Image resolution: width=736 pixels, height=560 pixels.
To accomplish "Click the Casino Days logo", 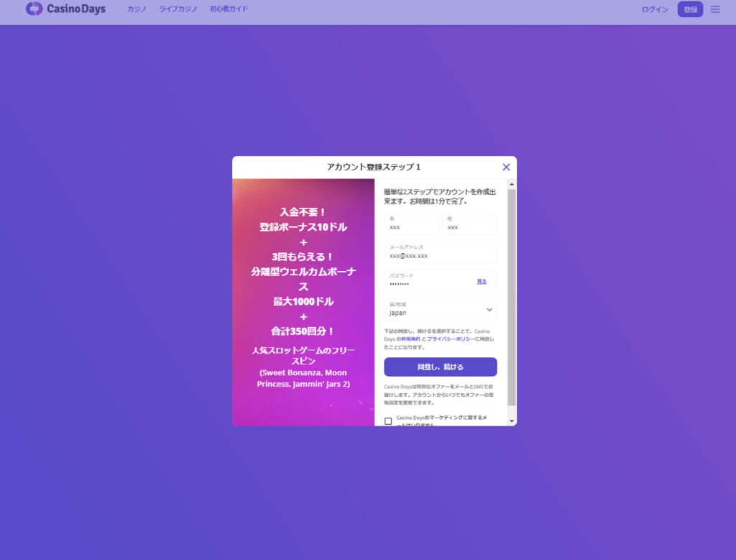I will click(x=65, y=9).
